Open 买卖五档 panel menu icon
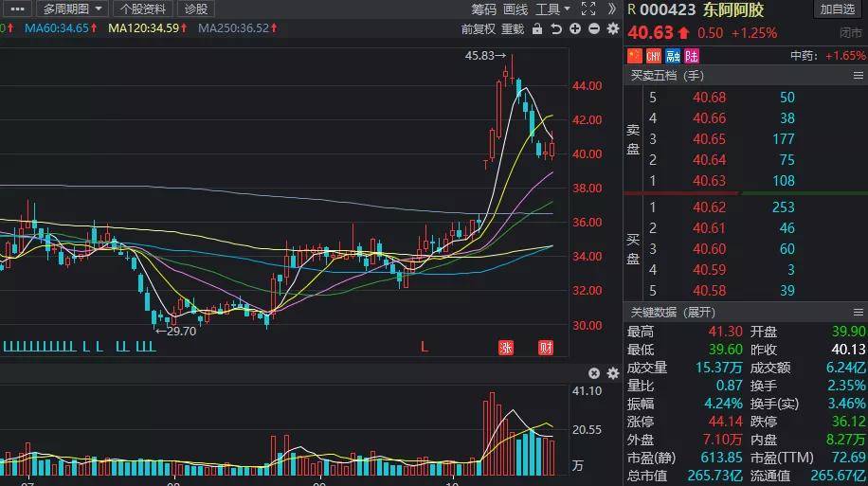 (858, 76)
